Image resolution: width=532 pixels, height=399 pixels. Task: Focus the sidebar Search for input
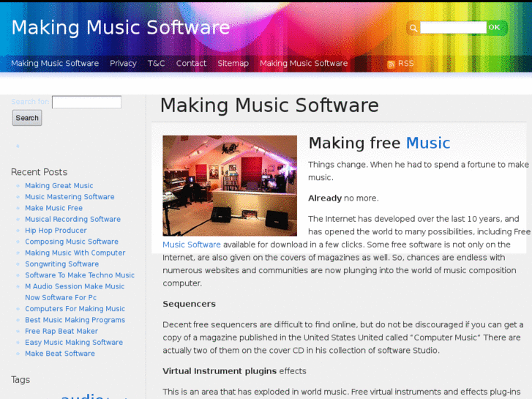point(86,102)
